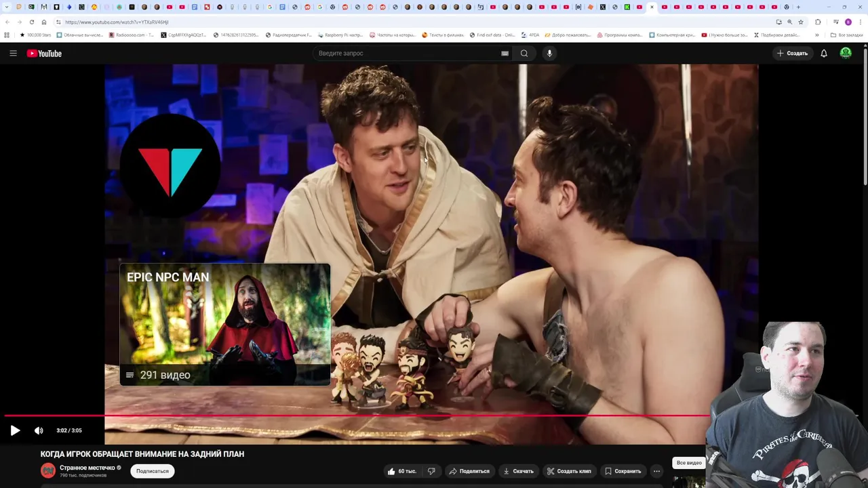Expand hidden bookmarks chevron
This screenshot has width=868, height=488.
816,35
